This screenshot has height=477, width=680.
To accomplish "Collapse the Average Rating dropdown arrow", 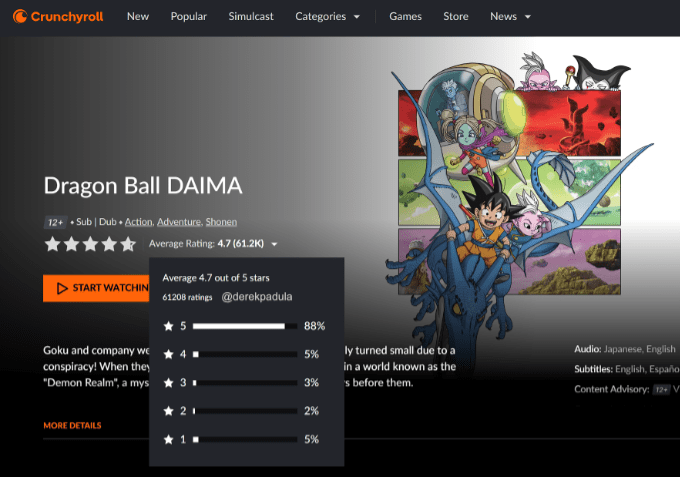I will 274,244.
